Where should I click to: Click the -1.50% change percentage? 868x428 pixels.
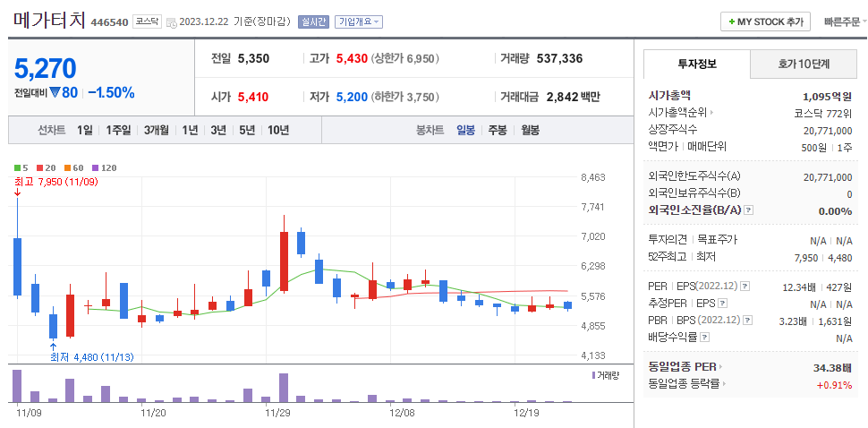(x=111, y=93)
